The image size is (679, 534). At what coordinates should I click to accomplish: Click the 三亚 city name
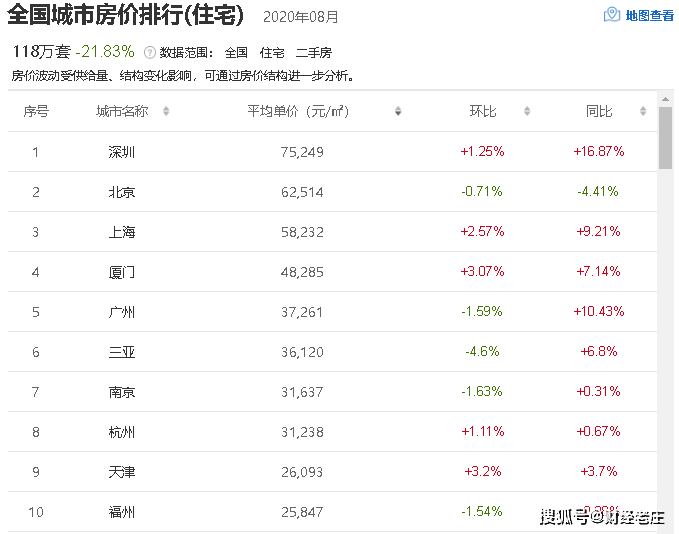pos(122,352)
